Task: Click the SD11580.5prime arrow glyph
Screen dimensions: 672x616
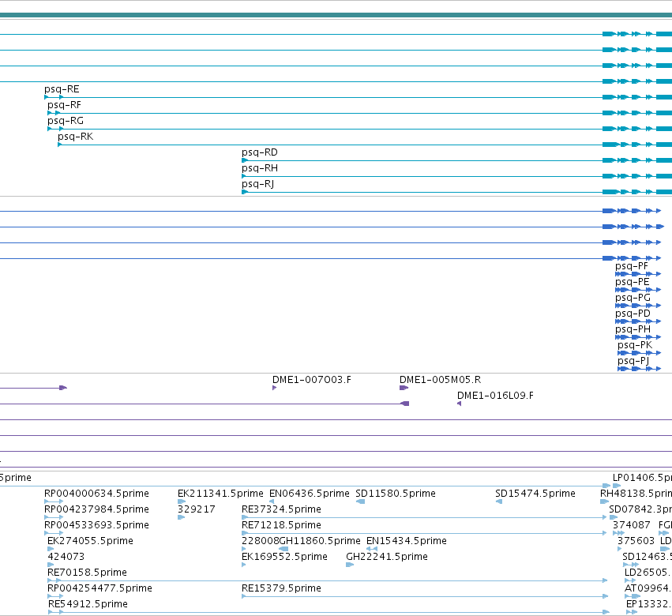Action: tap(360, 501)
